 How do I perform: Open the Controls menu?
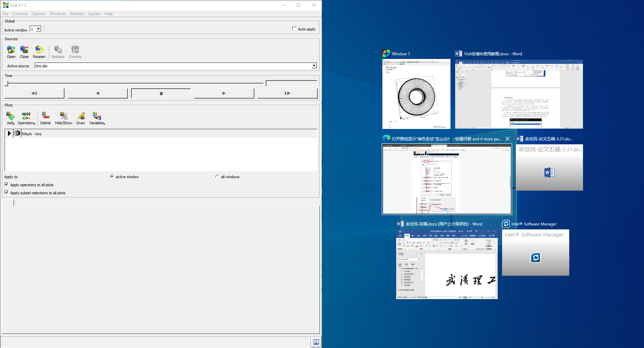coord(20,13)
